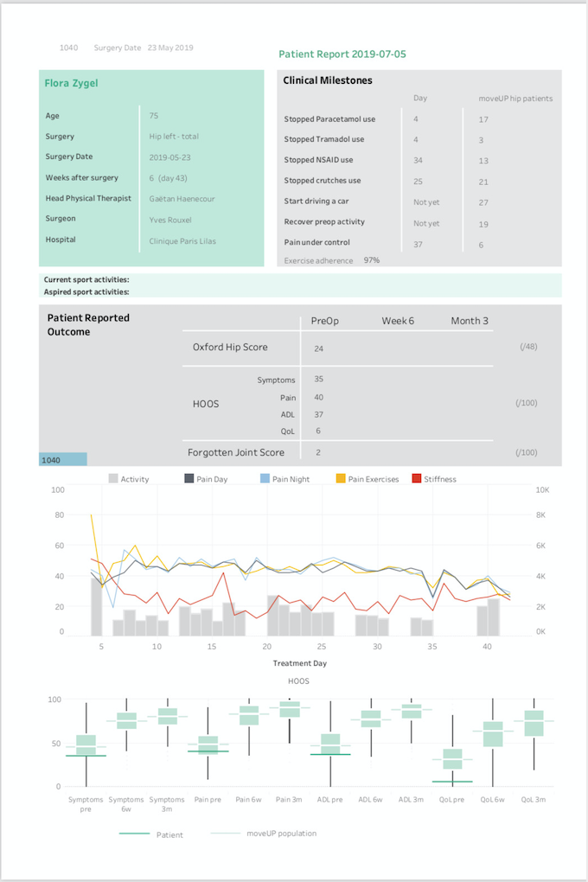The width and height of the screenshot is (588, 882).
Task: Click the Exercise adherence value 97%
Action: pos(372,260)
